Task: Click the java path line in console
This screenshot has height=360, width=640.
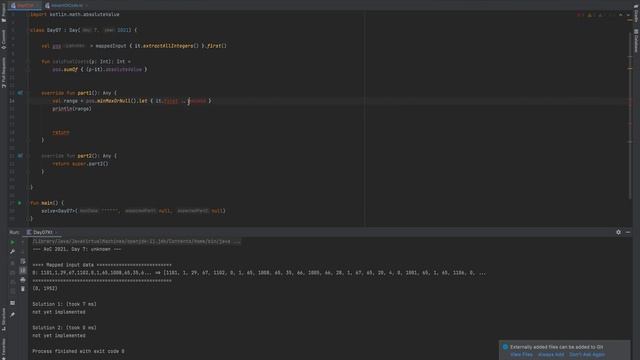Action: click(136, 242)
